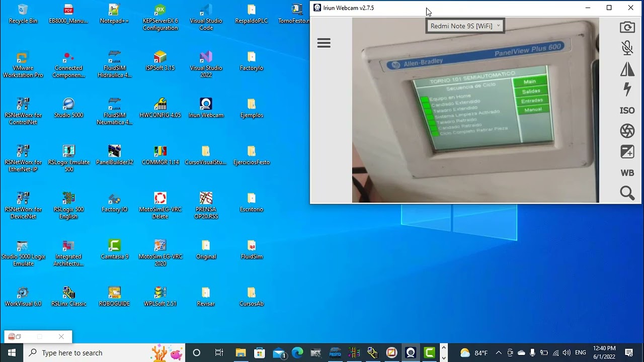Select the Connected Components shortcut
644x362 pixels.
pos(68,65)
